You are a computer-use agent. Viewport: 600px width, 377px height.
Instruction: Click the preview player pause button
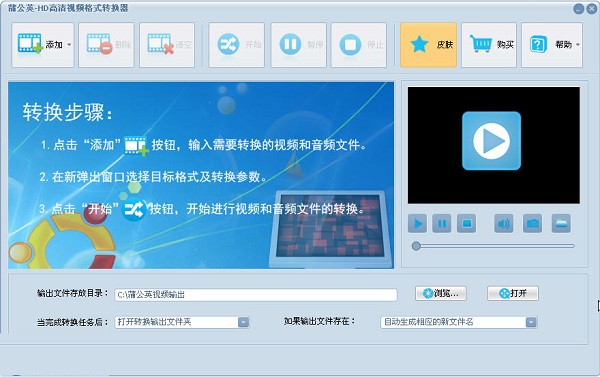(x=442, y=223)
